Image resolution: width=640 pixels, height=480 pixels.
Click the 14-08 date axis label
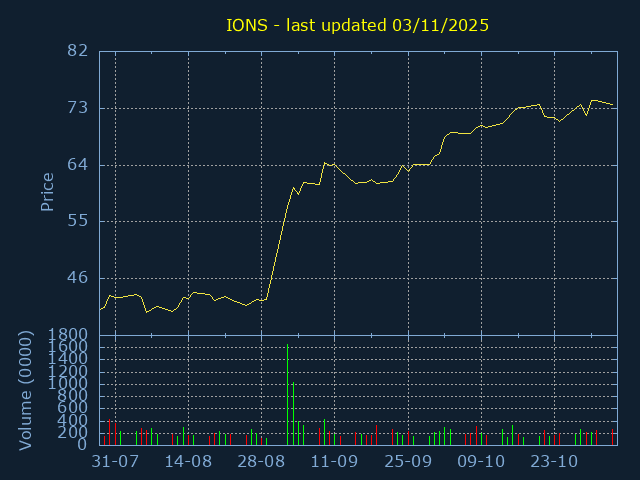pos(188,462)
